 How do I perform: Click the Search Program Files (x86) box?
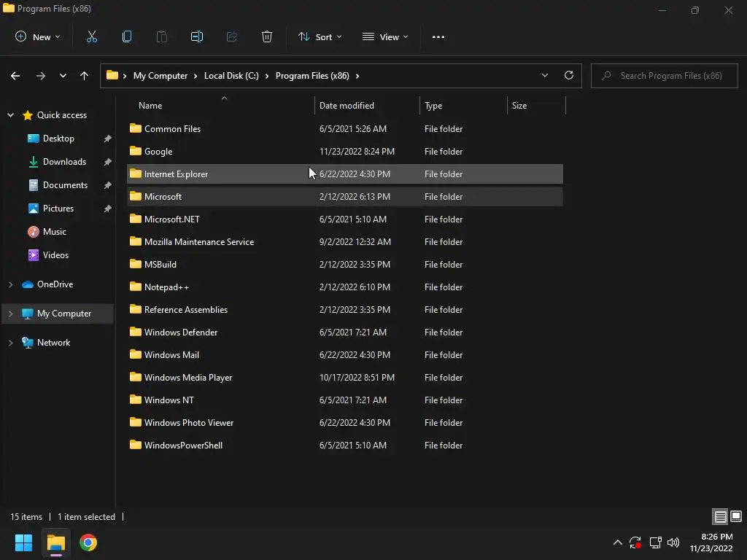(664, 76)
